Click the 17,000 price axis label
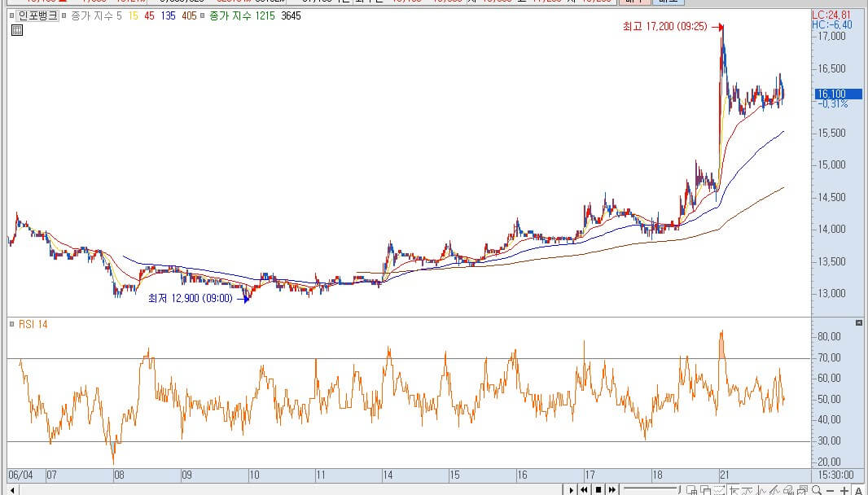Image resolution: width=868 pixels, height=495 pixels. click(x=831, y=36)
